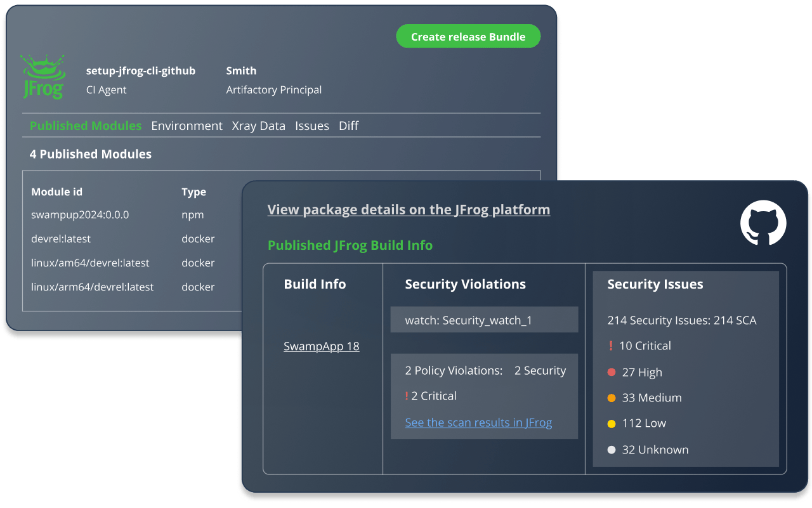Click the npm type cell
This screenshot has height=508, width=812.
click(x=193, y=215)
